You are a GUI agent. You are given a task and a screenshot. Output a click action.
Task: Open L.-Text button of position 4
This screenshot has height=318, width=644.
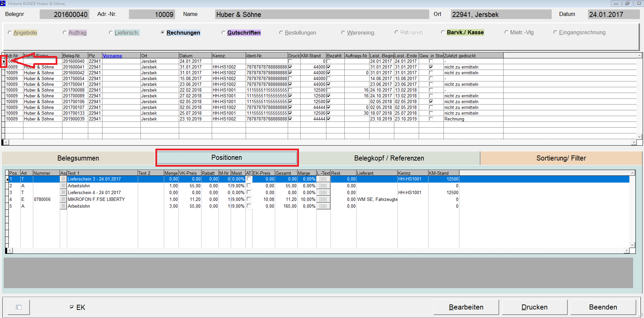(323, 199)
